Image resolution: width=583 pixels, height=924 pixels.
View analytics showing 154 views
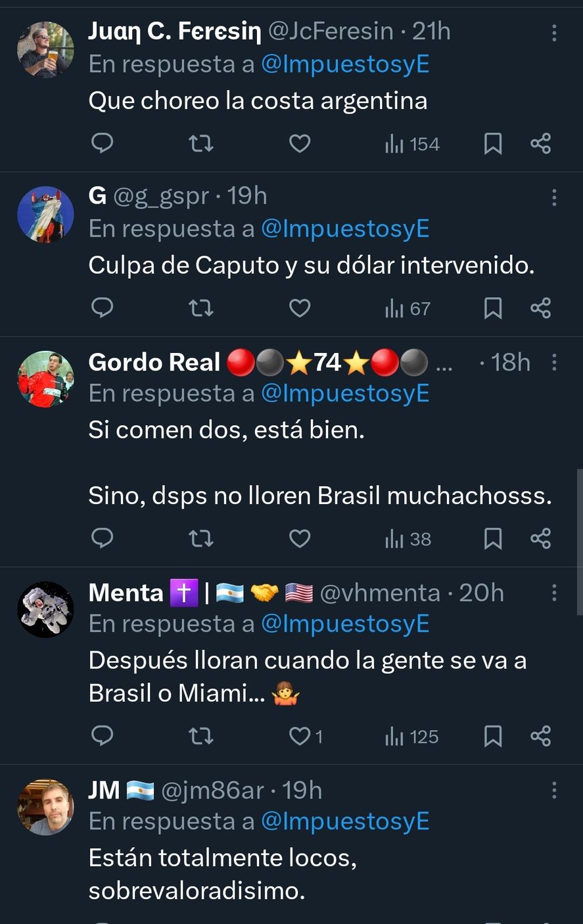[x=412, y=144]
